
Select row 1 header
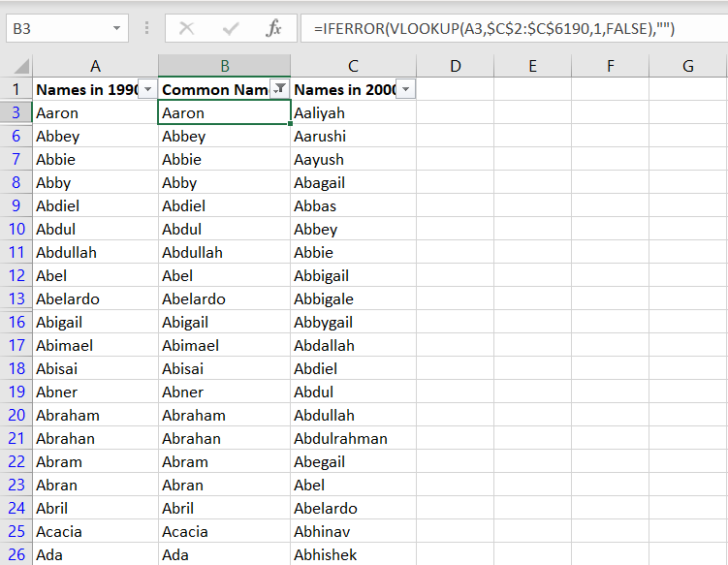16,89
